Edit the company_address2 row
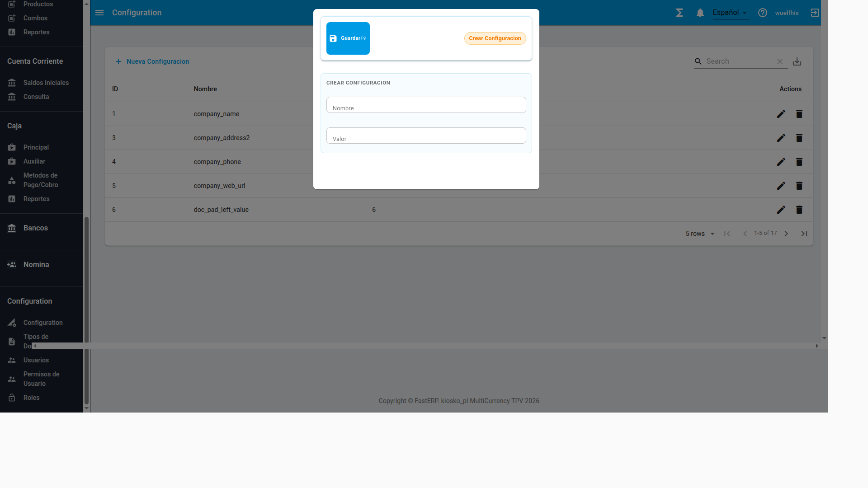Viewport: 868px width, 488px height. click(x=781, y=138)
